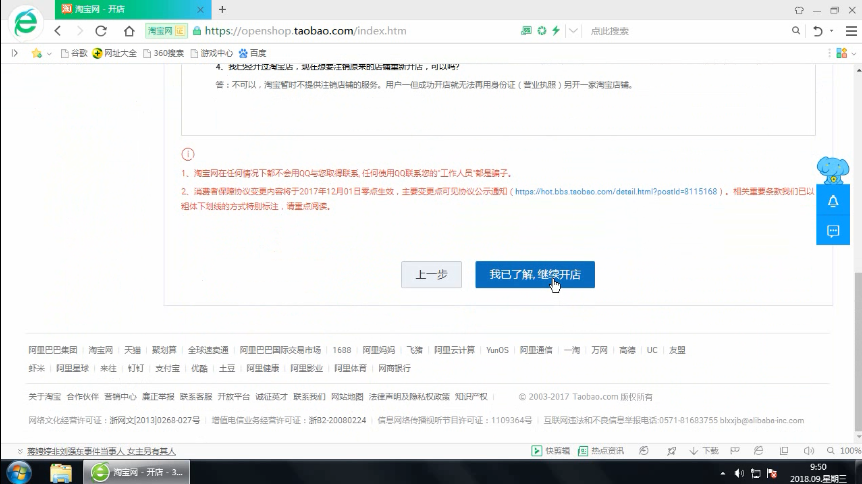Open the 联系客服 footer link
862x484 pixels.
(196, 397)
